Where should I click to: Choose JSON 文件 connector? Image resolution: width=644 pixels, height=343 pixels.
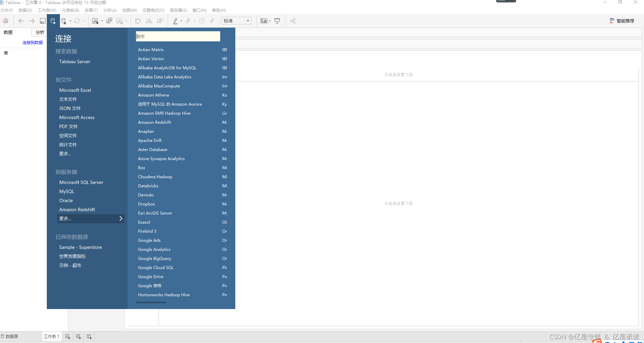tap(70, 108)
